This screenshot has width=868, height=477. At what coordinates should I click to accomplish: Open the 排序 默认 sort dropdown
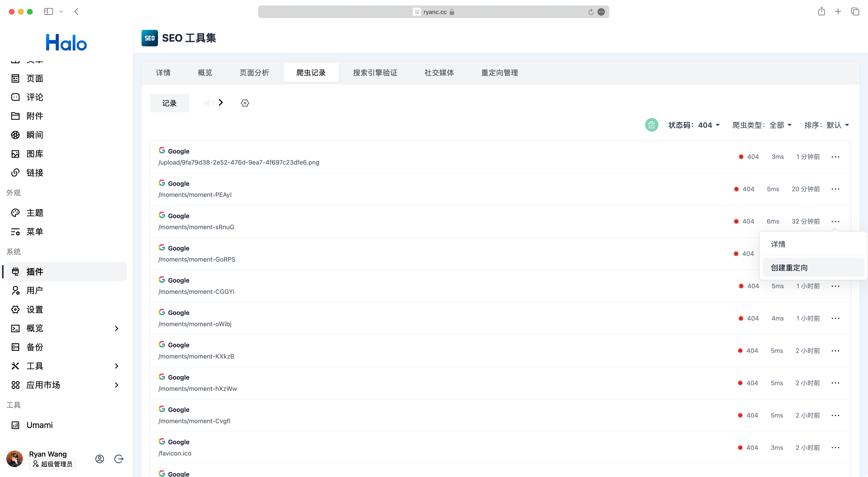tap(827, 125)
